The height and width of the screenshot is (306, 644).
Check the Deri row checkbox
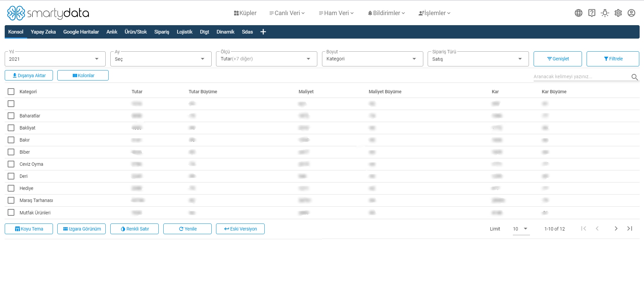[x=11, y=176]
